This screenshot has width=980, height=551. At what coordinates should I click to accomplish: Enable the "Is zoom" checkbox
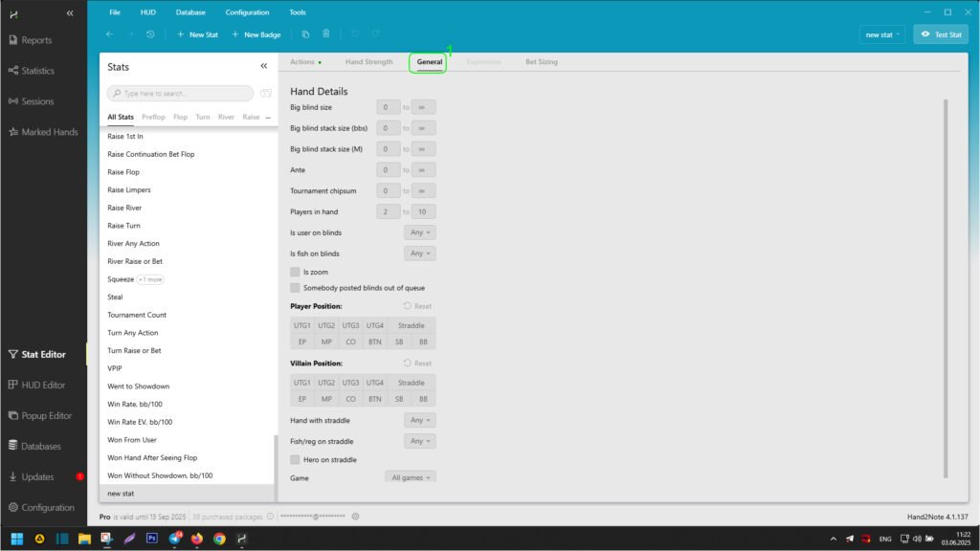point(295,273)
